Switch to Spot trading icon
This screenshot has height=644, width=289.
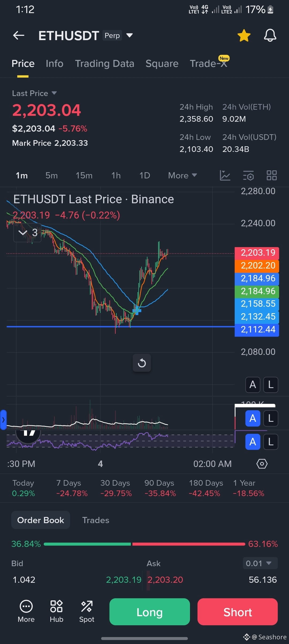(87, 611)
